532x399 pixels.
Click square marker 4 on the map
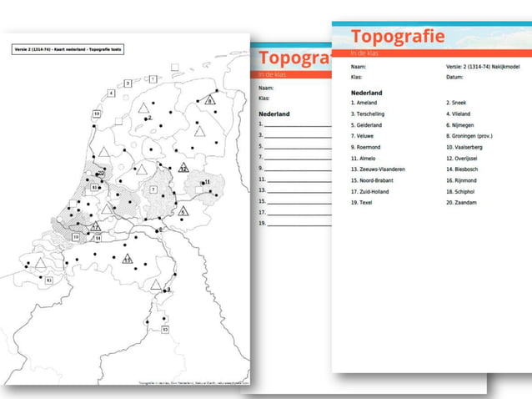coord(111,93)
